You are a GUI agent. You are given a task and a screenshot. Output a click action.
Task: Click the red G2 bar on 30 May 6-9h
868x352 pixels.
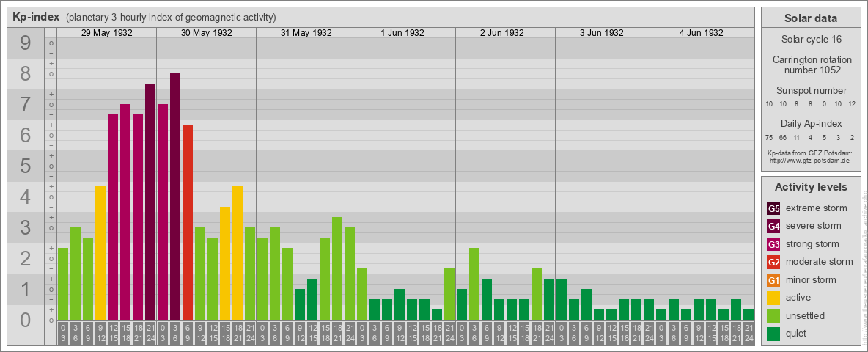[188, 222]
